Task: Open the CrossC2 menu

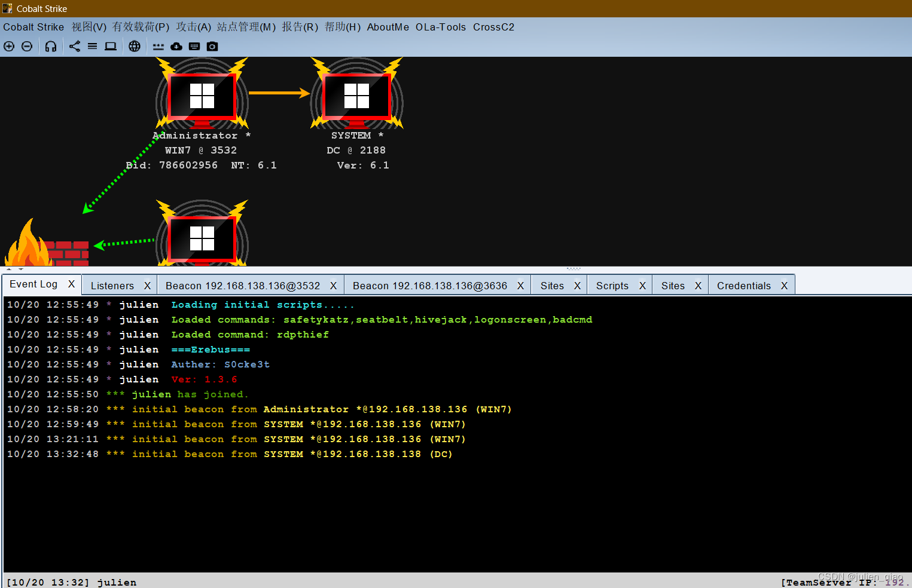Action: (493, 27)
